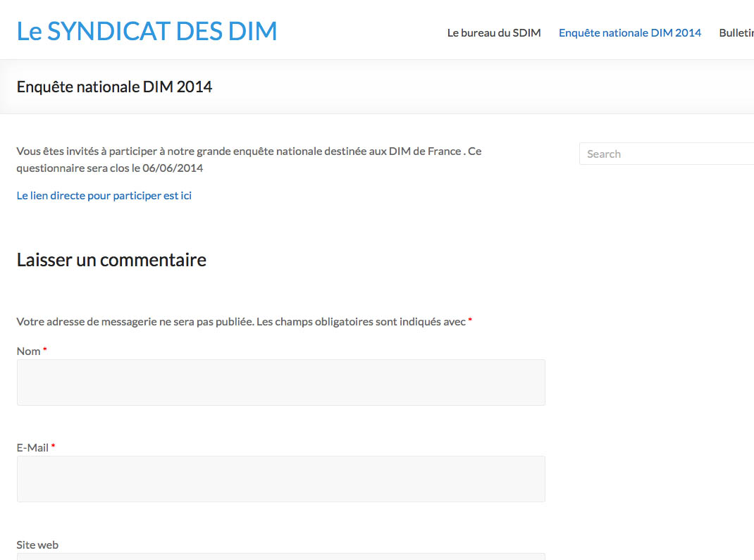
Task: Open the partially visible Bulletin menu item
Action: (736, 32)
